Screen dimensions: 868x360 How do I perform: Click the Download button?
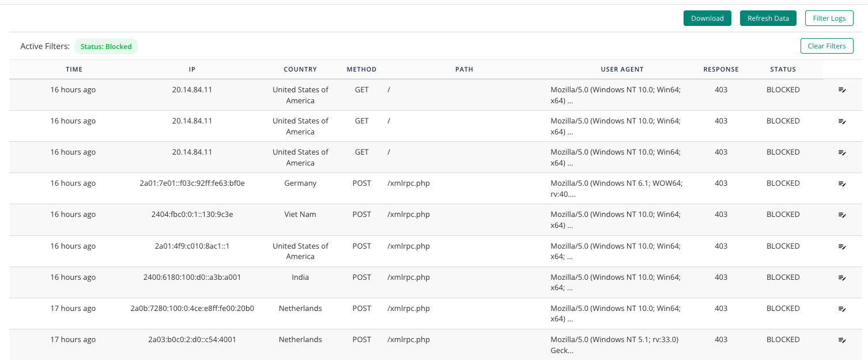click(707, 18)
